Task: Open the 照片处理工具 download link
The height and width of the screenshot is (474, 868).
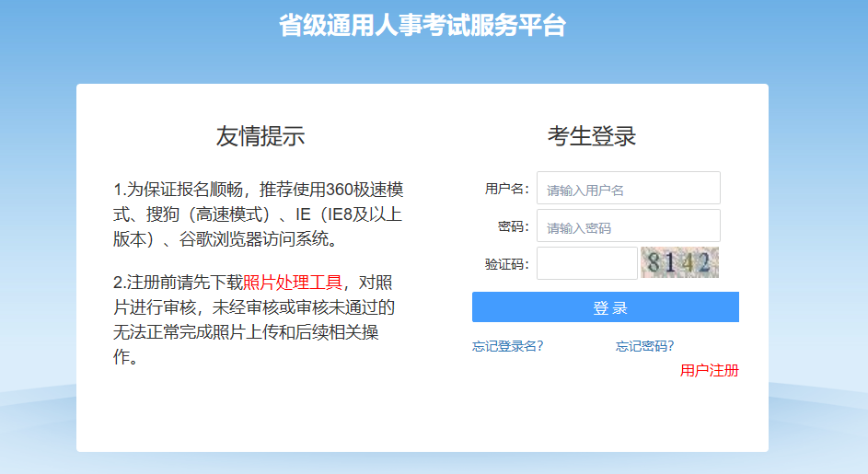Action: tap(293, 283)
